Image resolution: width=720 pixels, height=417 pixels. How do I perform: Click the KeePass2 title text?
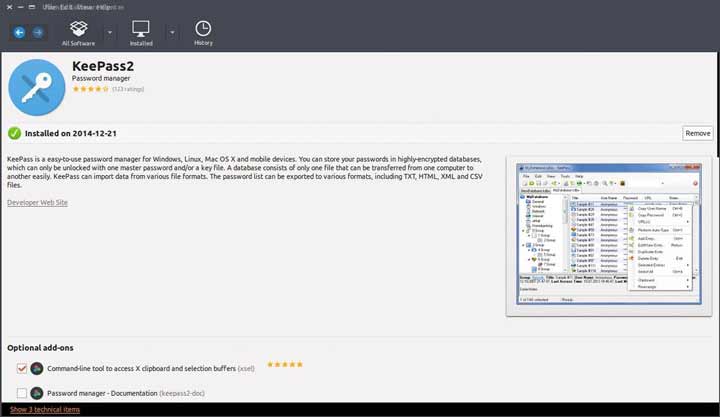(x=103, y=66)
